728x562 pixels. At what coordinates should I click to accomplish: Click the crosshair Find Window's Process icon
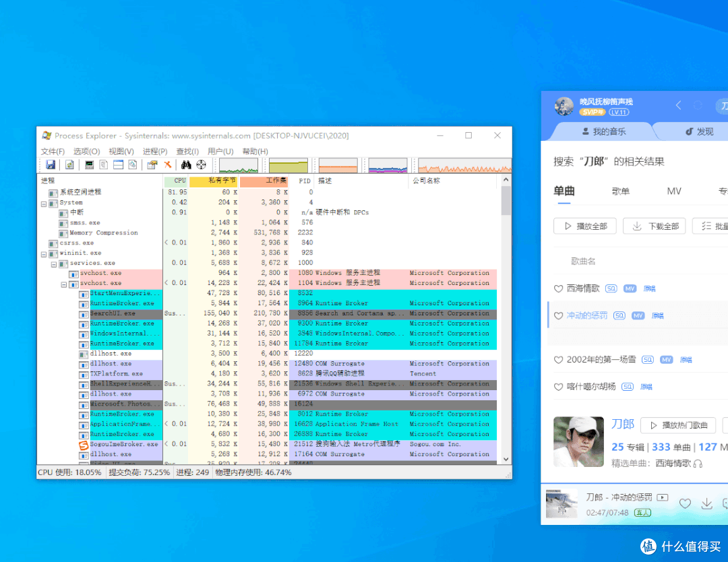coord(201,164)
